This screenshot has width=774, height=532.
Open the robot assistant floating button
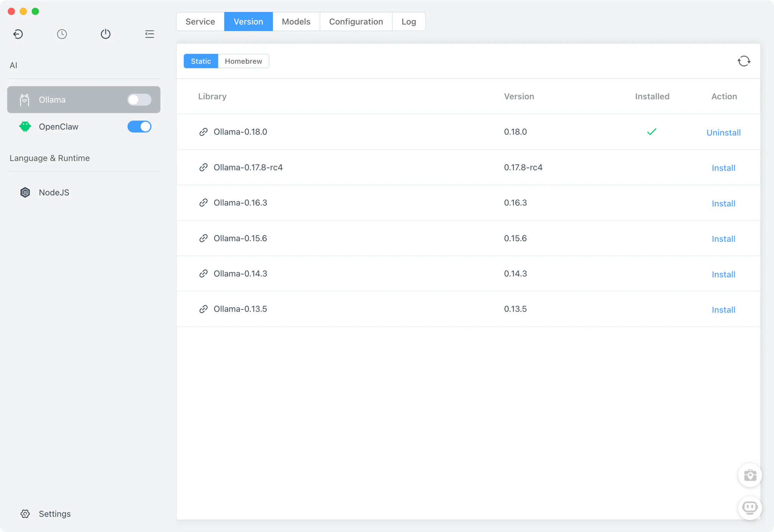[x=750, y=507]
